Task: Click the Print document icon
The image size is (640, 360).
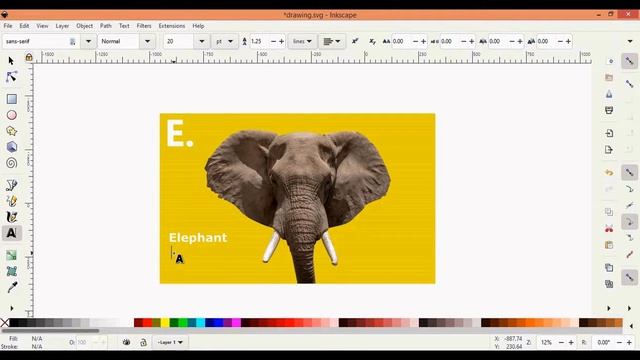Action: point(609,110)
